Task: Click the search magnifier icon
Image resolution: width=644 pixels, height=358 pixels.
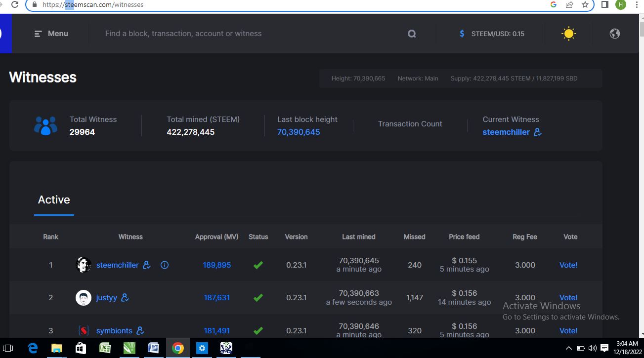Action: 412,34
